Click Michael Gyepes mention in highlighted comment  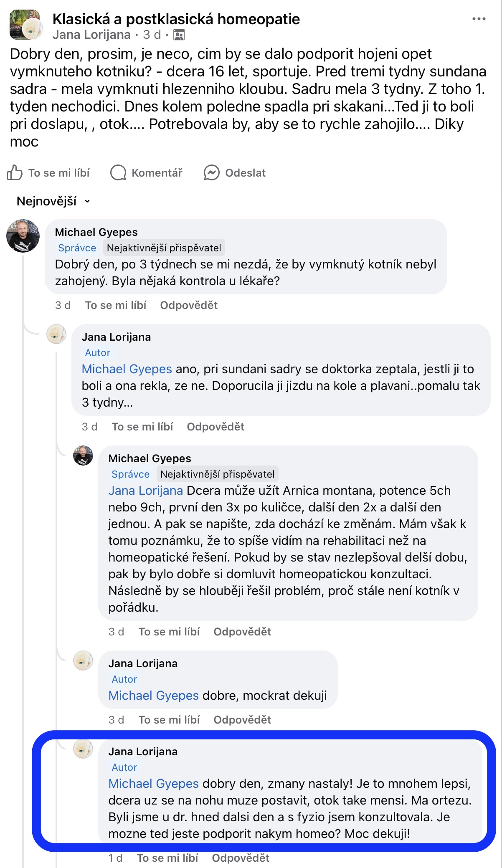pyautogui.click(x=153, y=784)
